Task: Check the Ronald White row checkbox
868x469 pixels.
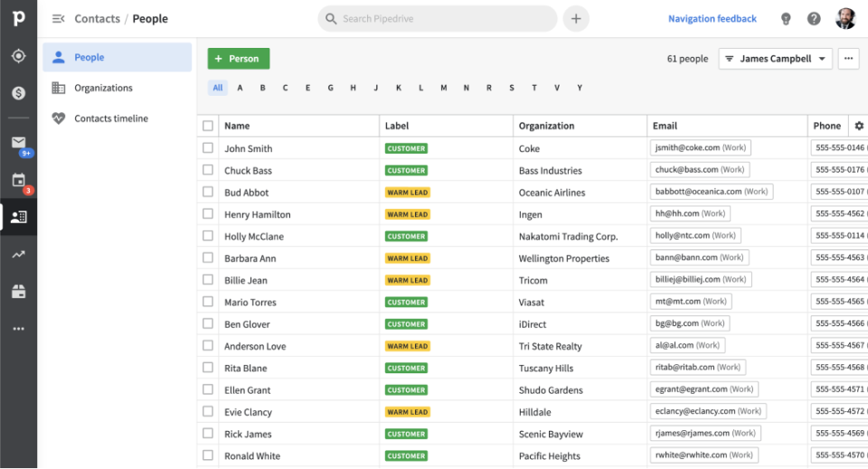Action: pos(208,455)
